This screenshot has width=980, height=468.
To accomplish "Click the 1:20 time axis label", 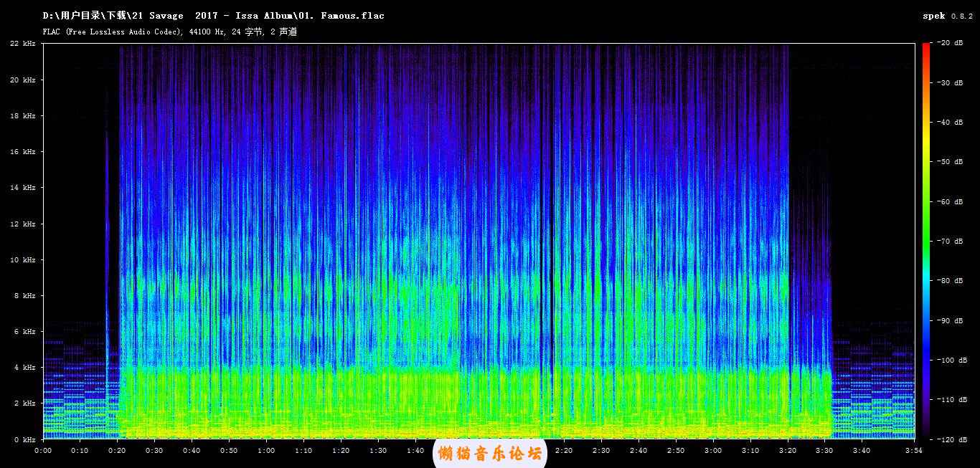I will click(341, 450).
